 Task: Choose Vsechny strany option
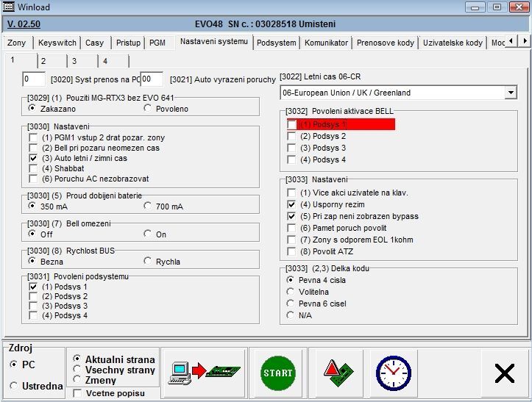pos(78,370)
